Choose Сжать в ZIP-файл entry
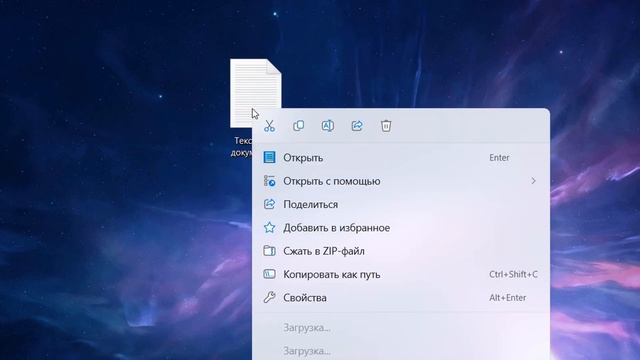This screenshot has width=640, height=360. (x=401, y=251)
